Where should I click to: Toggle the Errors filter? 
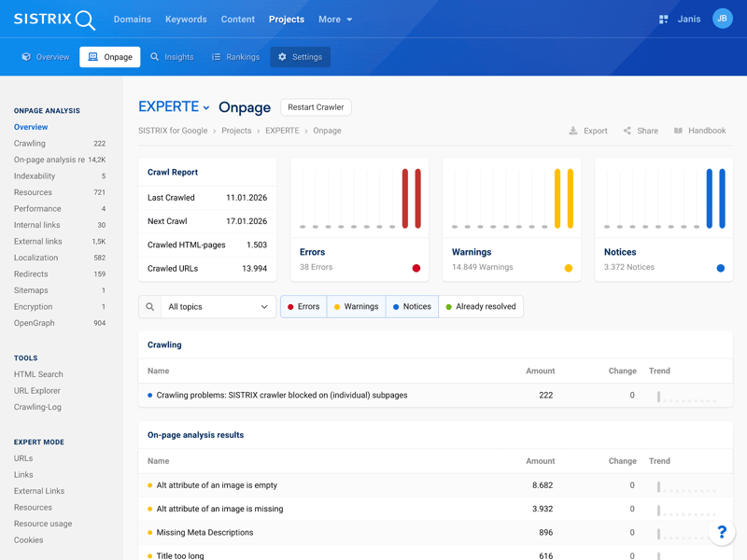click(x=303, y=306)
